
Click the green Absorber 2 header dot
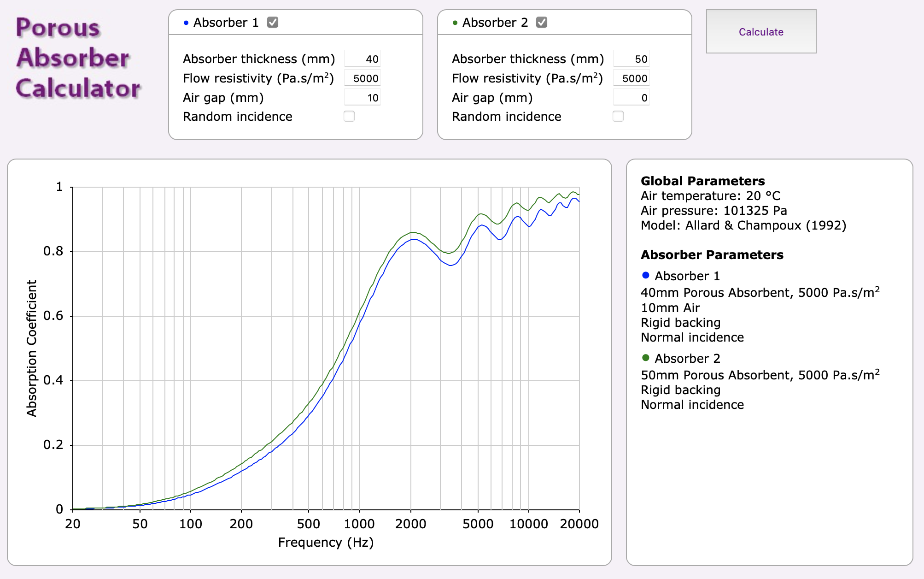click(x=455, y=23)
